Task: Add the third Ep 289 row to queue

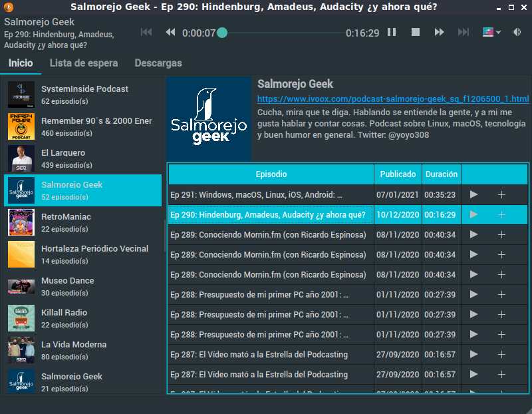Action: [501, 274]
